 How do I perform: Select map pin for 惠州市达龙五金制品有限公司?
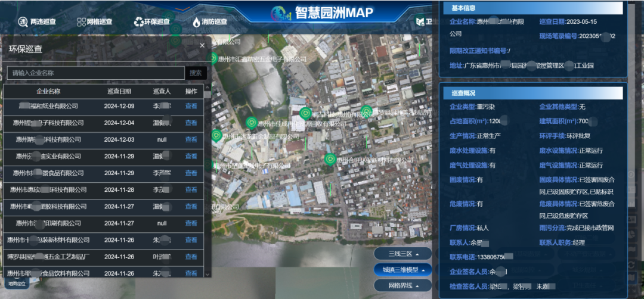tap(216, 135)
